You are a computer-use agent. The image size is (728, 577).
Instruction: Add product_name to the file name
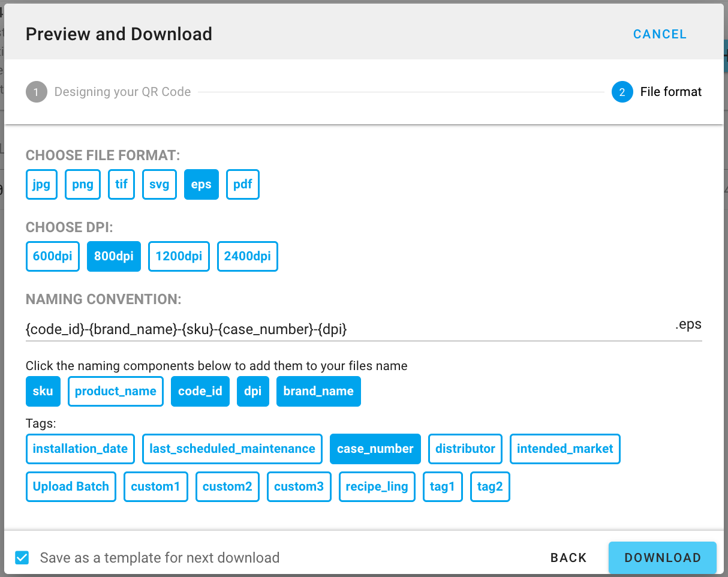pyautogui.click(x=116, y=391)
